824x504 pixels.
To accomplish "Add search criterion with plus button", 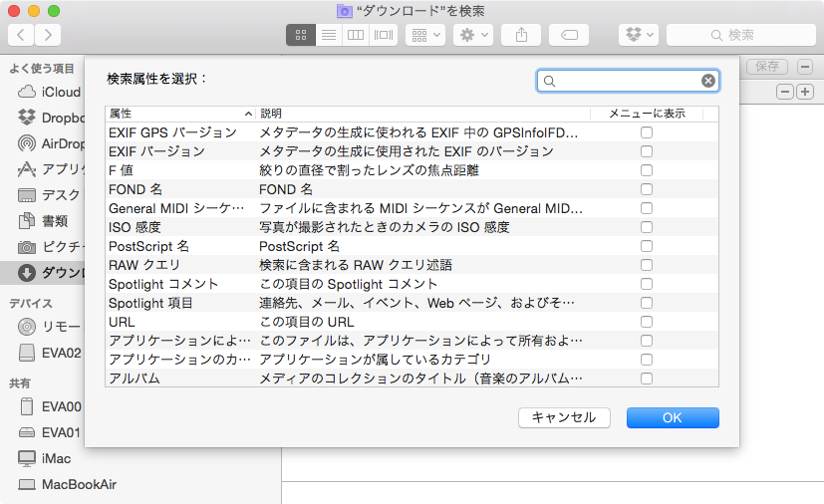I will [x=805, y=92].
